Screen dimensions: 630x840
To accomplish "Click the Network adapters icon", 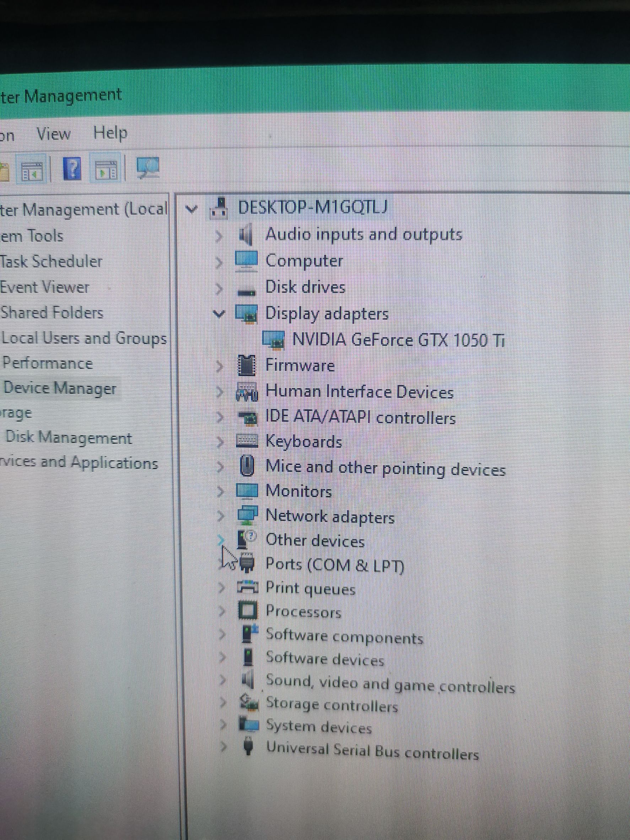I will pyautogui.click(x=248, y=515).
